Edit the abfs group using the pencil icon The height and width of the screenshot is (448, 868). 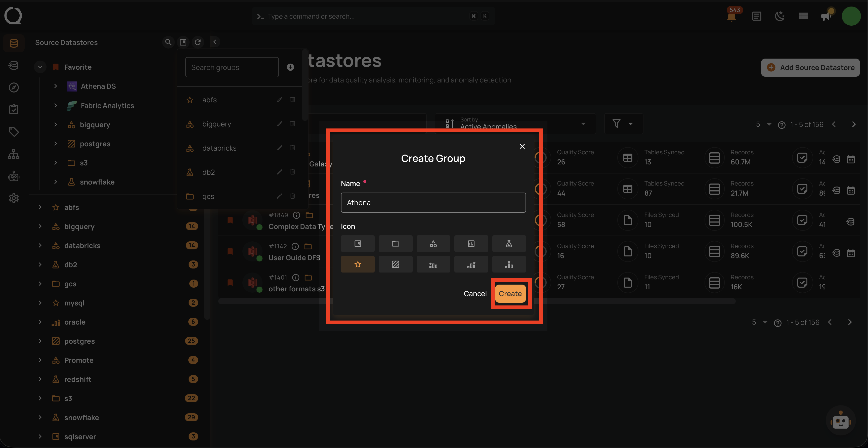coord(279,100)
